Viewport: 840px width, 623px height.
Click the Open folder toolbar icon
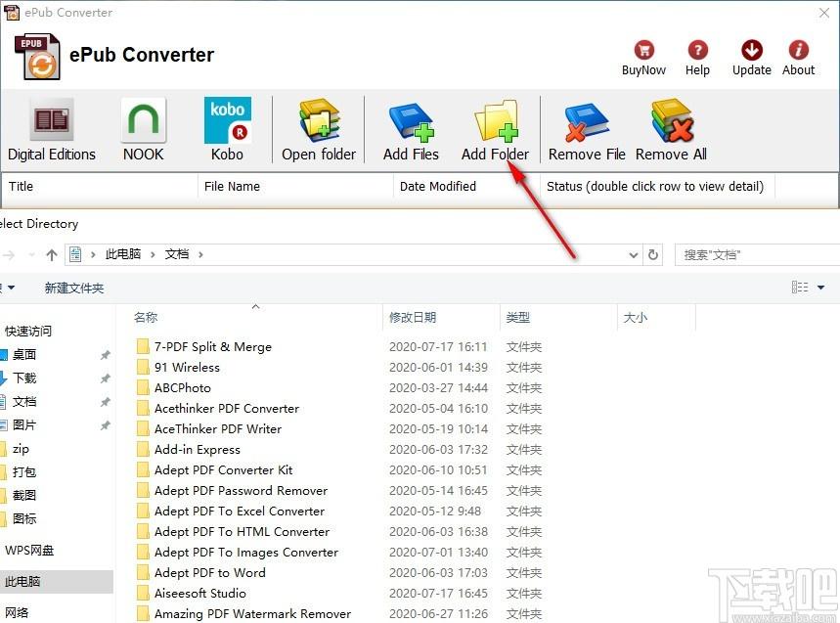coord(319,122)
